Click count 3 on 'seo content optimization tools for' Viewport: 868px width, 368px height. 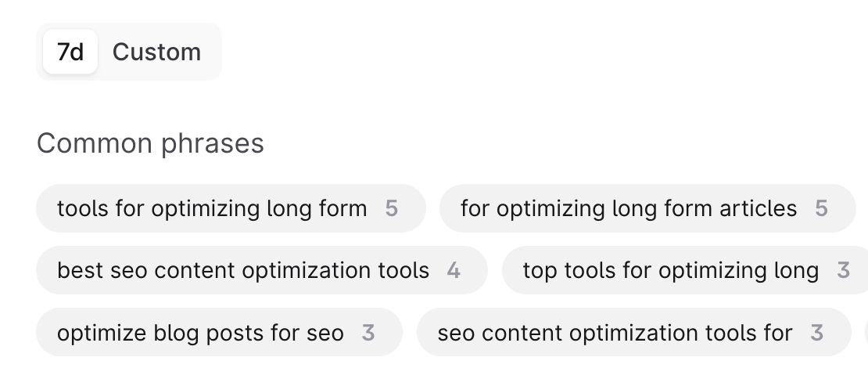pyautogui.click(x=816, y=333)
